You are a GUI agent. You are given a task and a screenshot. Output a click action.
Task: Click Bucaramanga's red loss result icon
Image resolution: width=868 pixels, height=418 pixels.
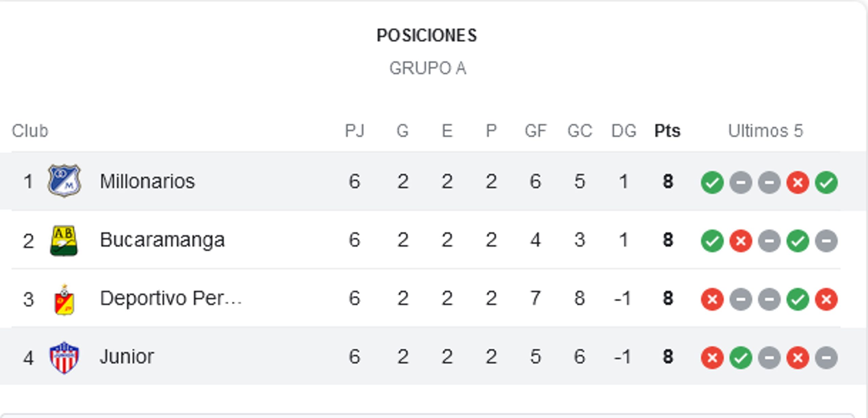[x=741, y=241]
